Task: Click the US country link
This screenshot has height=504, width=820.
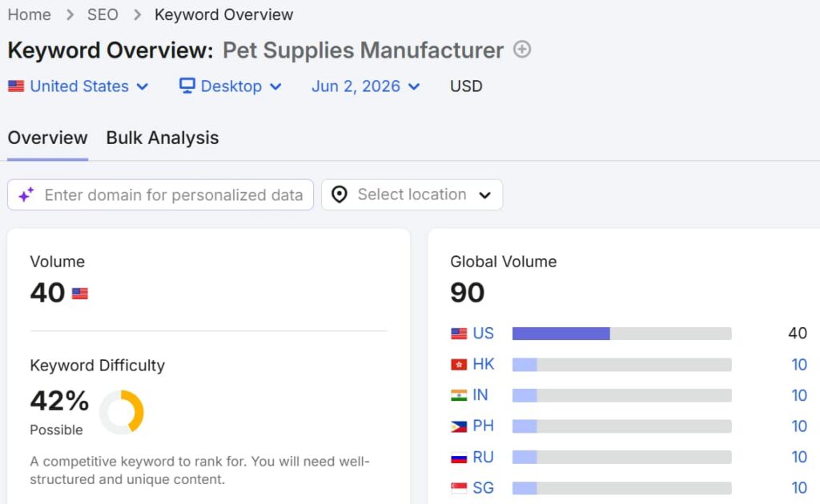Action: pyautogui.click(x=483, y=334)
